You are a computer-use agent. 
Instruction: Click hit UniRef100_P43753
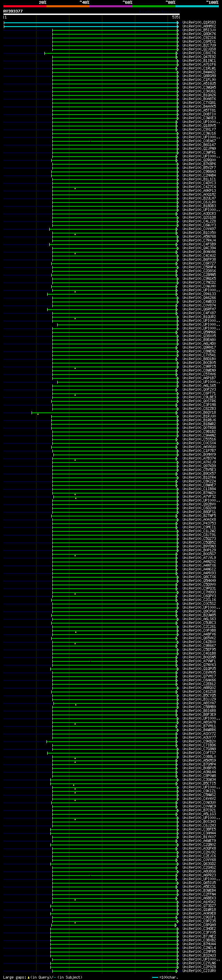(199, 523)
